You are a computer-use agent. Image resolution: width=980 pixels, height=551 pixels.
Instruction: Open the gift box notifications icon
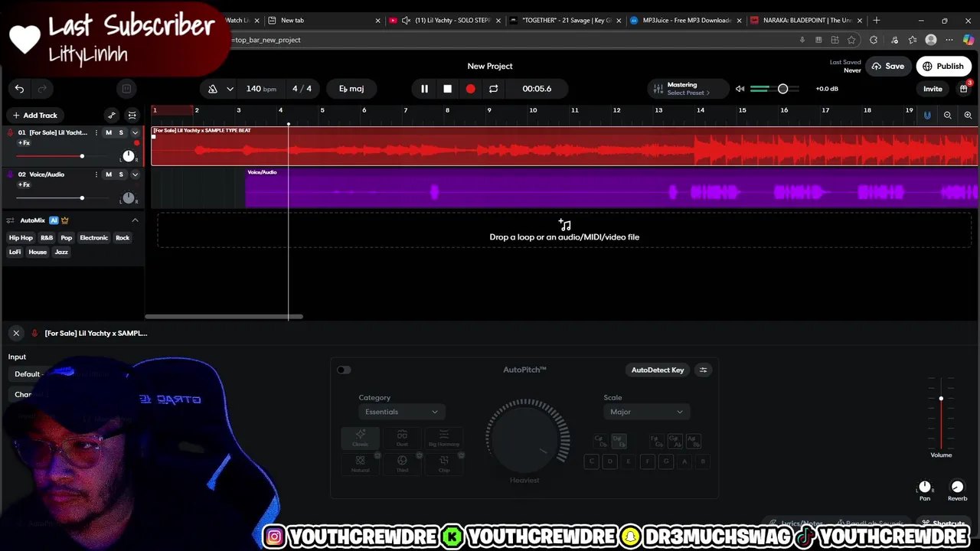click(x=963, y=89)
